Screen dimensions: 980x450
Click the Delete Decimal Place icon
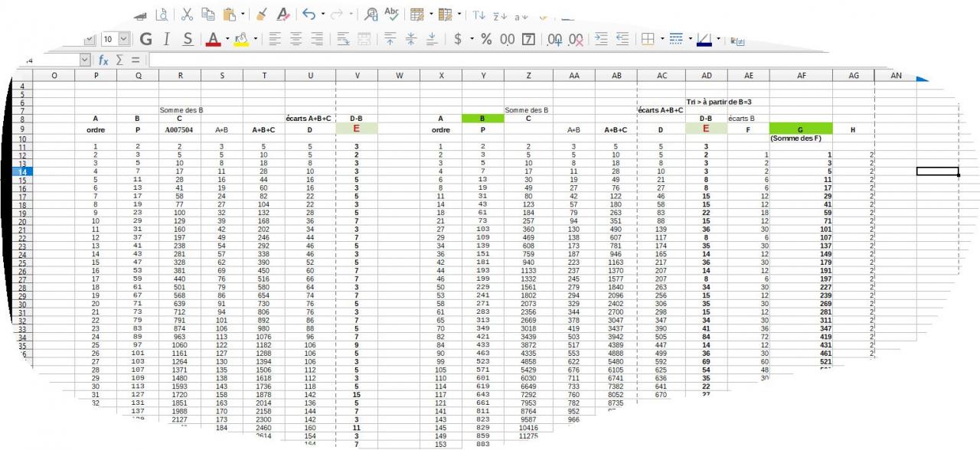tap(576, 38)
